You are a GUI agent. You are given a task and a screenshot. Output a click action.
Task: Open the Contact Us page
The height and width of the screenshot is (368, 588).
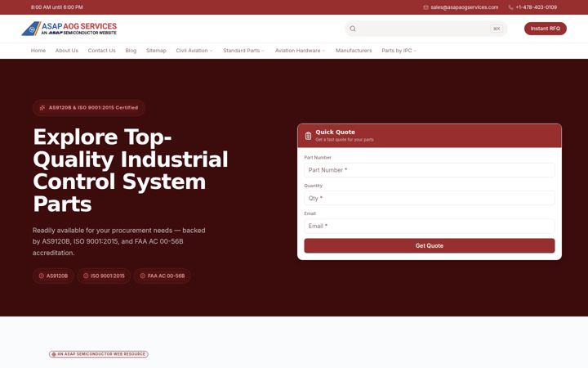click(101, 51)
